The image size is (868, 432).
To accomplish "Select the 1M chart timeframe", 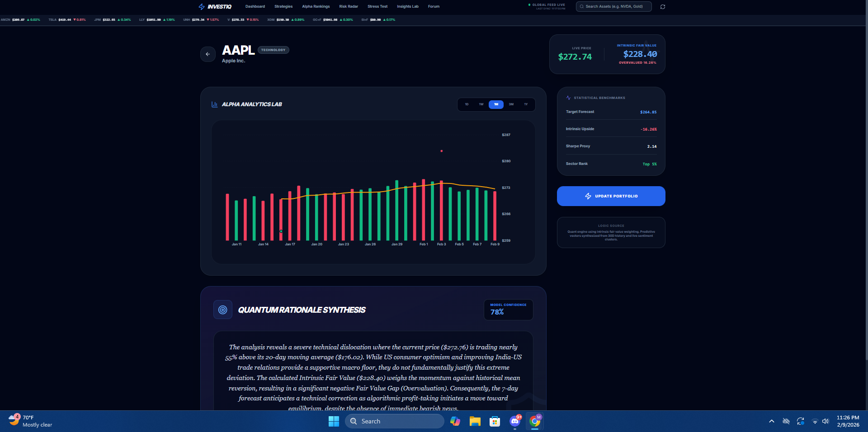I will click(x=496, y=104).
